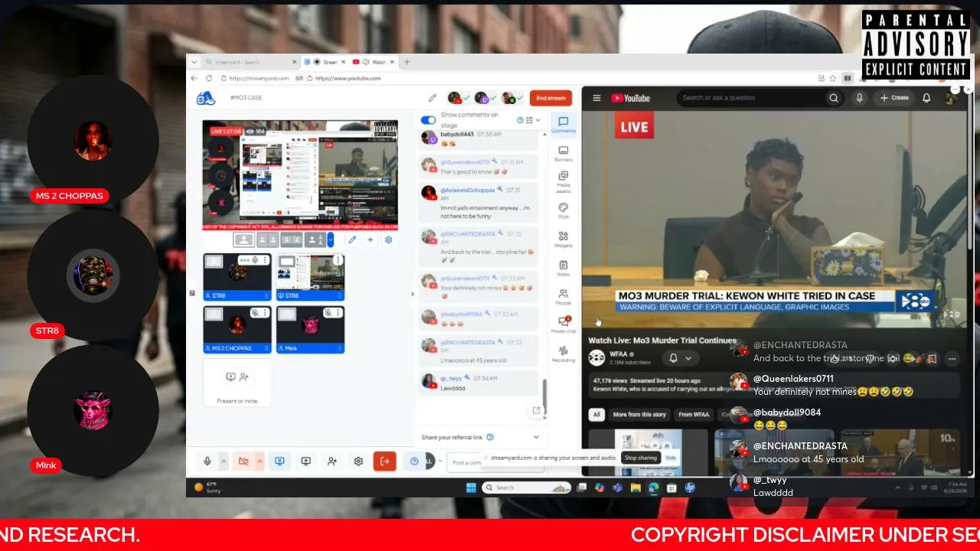Click the YouTube search field
Viewport: 980px width, 551px height.
750,98
